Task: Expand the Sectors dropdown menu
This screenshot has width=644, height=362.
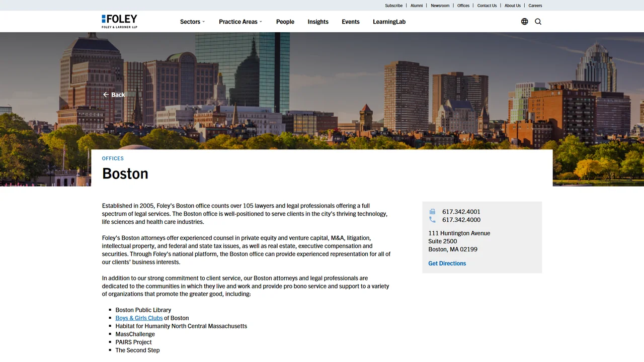Action: [193, 22]
